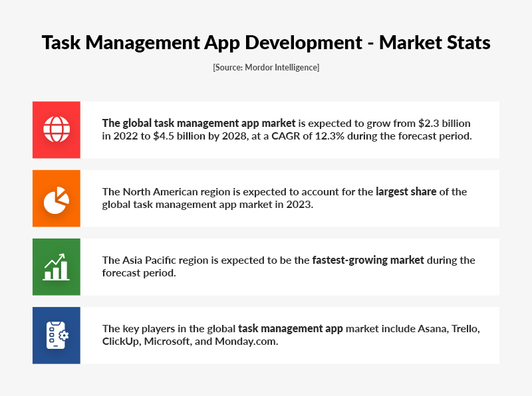Image resolution: width=532 pixels, height=396 pixels.
Task: Click the line 'ClickUp, Microsoft, and Monday.com.'
Action: click(190, 341)
